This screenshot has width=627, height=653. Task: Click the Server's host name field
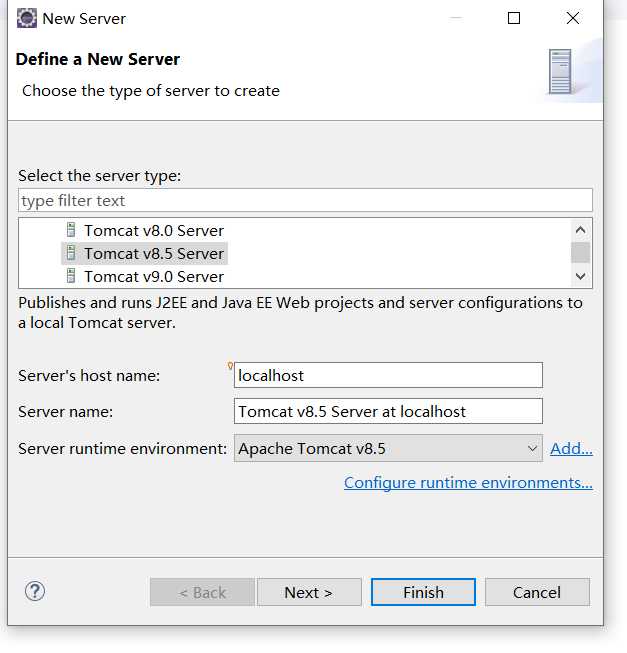point(388,375)
